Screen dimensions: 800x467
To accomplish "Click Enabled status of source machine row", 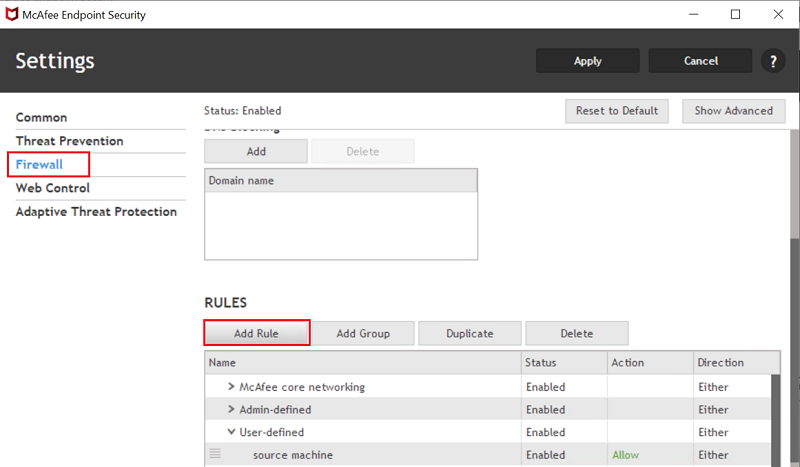I will tap(545, 455).
